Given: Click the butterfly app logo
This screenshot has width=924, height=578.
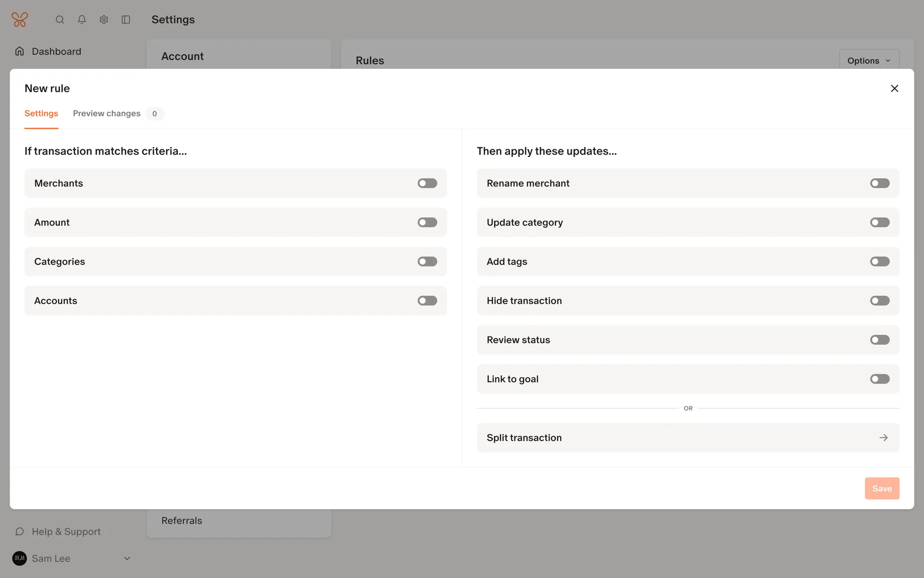Looking at the screenshot, I should pyautogui.click(x=20, y=20).
